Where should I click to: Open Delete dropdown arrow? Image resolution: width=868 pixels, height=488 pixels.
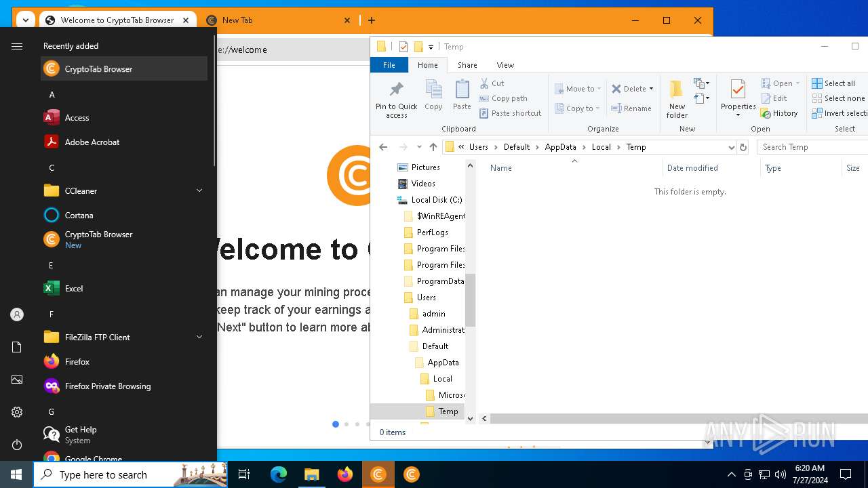tap(651, 89)
